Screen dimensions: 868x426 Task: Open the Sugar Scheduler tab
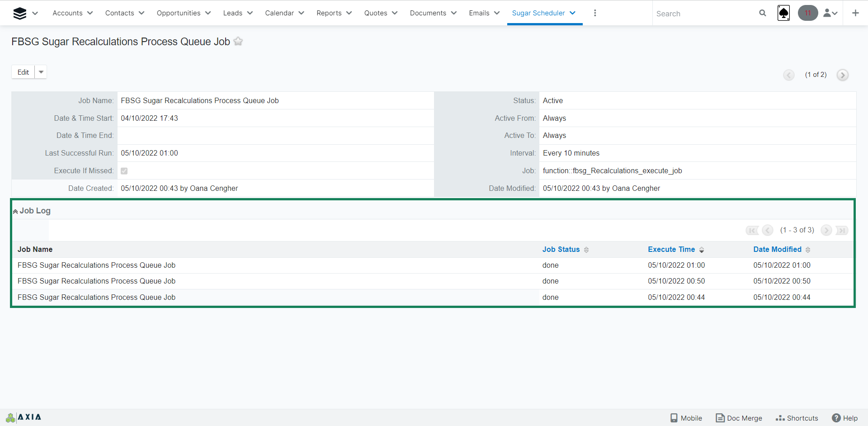tap(538, 13)
